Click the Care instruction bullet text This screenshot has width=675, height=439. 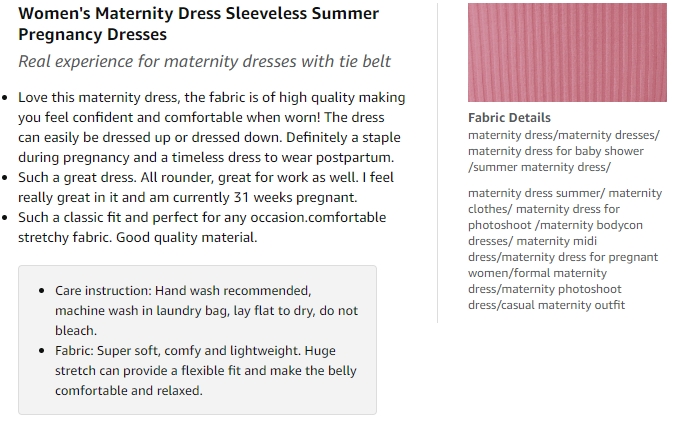pos(206,311)
